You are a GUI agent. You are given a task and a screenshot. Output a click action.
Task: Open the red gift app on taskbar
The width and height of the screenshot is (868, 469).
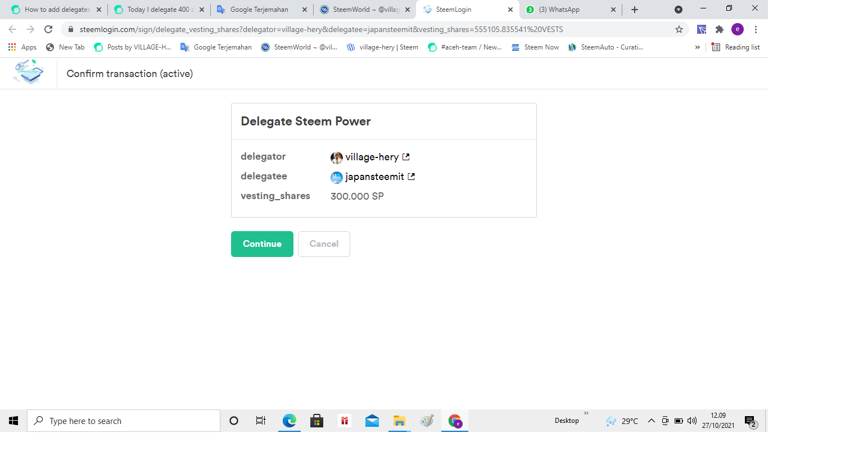click(345, 421)
